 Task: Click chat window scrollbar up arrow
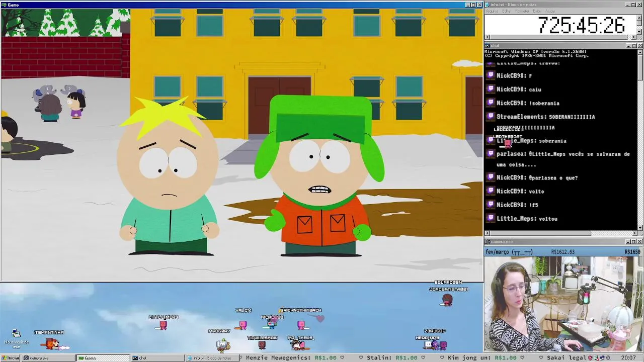tap(640, 52)
